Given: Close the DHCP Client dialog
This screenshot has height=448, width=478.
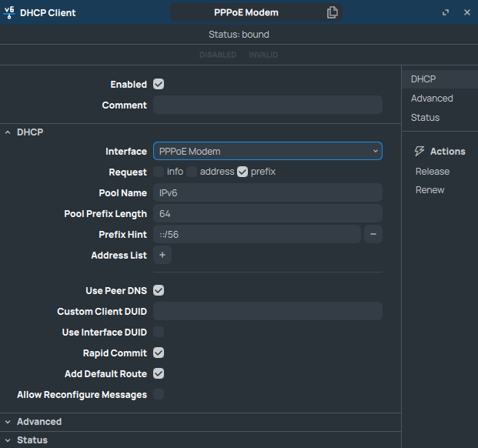Looking at the screenshot, I should (467, 12).
